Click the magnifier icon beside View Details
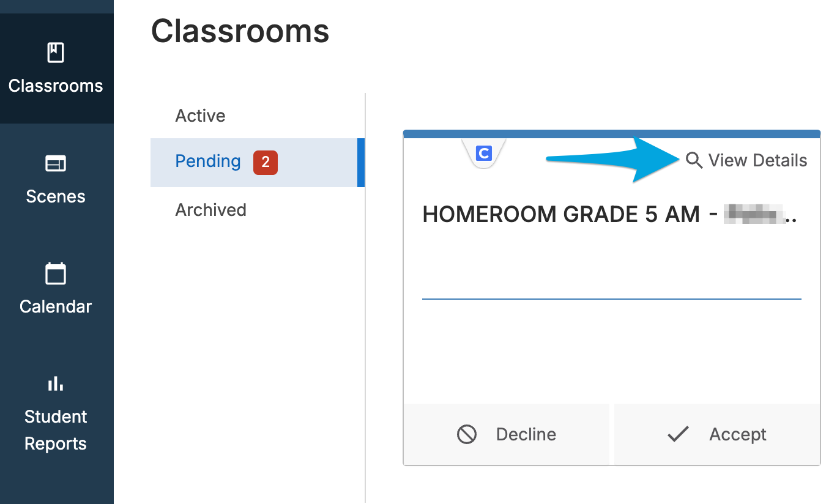 pos(694,161)
